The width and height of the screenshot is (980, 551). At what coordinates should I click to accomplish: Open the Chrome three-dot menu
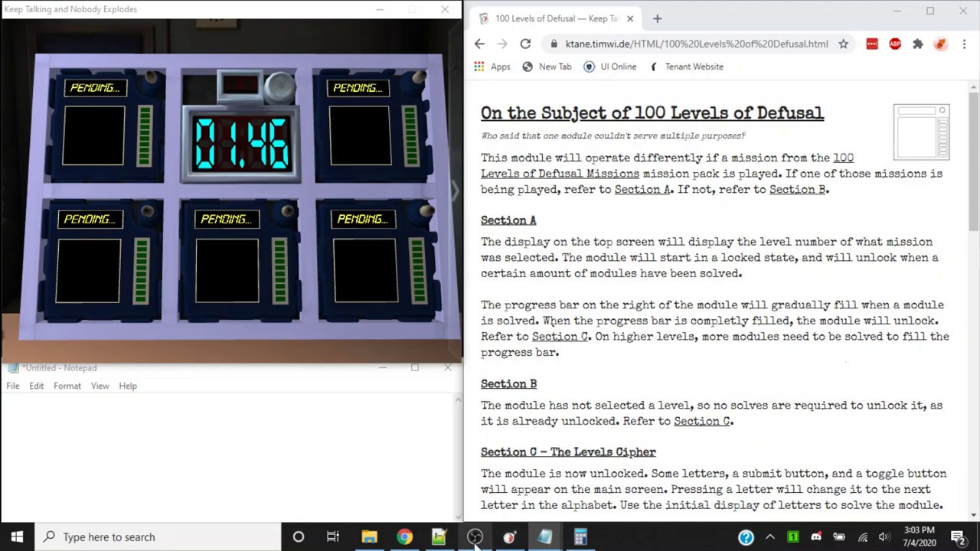click(x=964, y=44)
